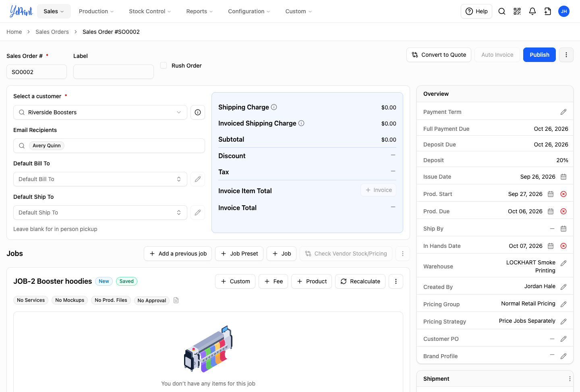Open the Default Ship To selector
Screen dimensions: 580x392
click(x=100, y=213)
